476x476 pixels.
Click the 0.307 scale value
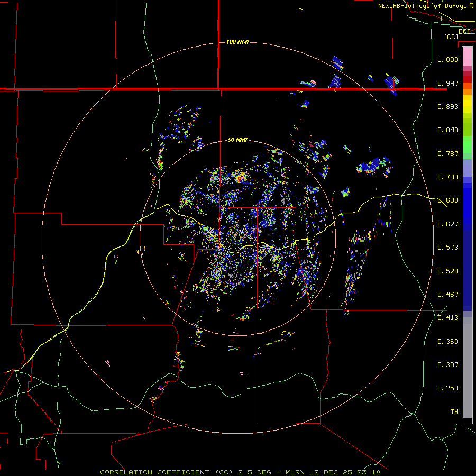448,365
